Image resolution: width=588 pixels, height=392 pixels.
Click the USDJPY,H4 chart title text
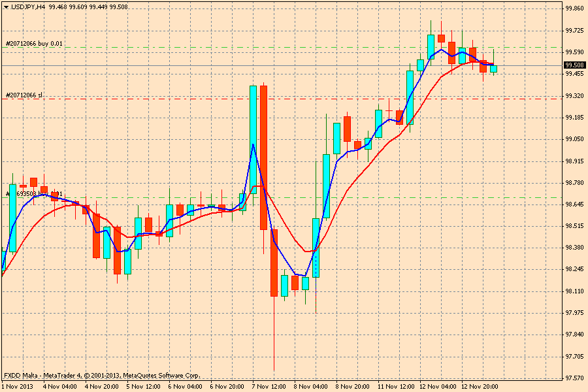28,7
